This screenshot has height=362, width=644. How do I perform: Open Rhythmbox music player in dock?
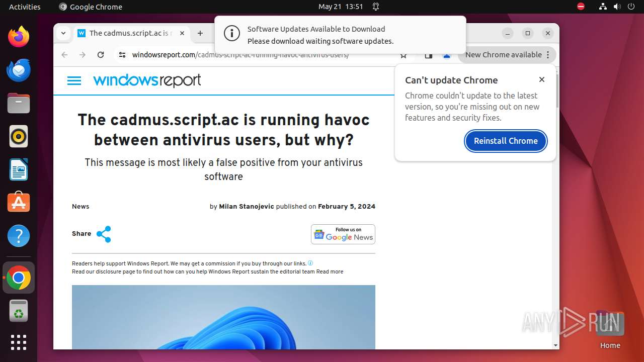[x=19, y=136]
